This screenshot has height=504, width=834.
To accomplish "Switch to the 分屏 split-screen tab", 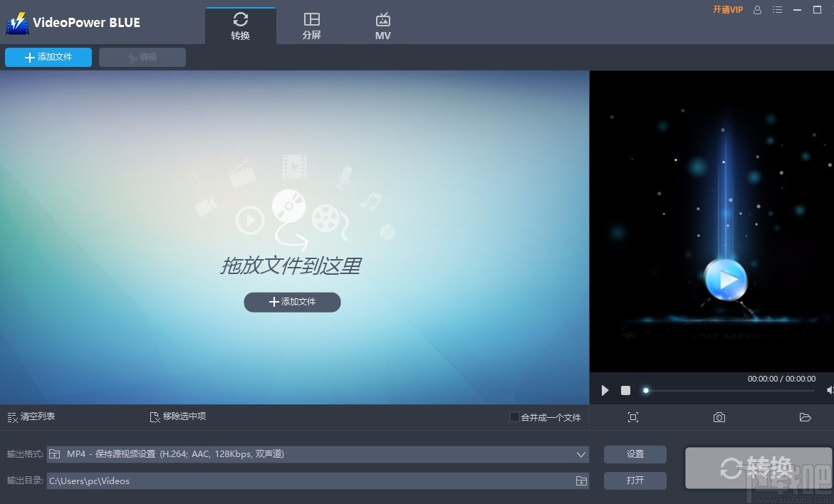I will point(311,25).
